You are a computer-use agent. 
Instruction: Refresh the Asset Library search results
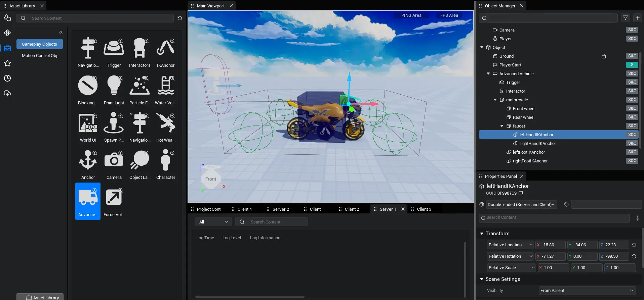pos(180,18)
